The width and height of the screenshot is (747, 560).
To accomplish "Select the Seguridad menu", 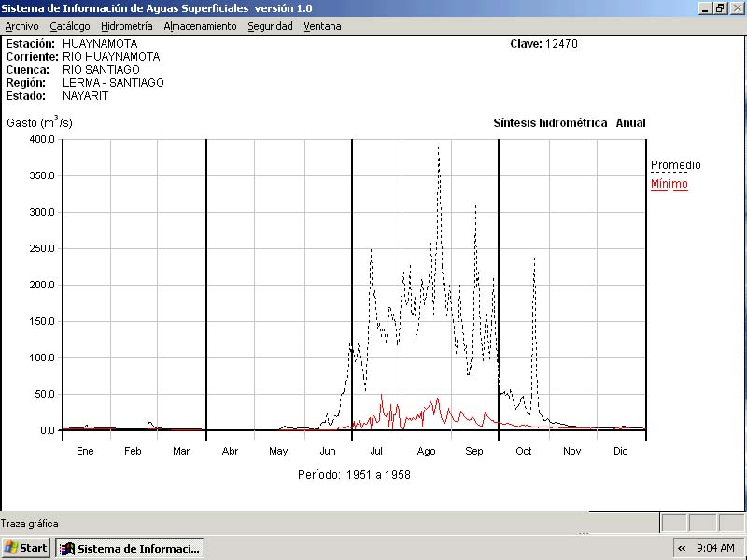I will point(270,26).
